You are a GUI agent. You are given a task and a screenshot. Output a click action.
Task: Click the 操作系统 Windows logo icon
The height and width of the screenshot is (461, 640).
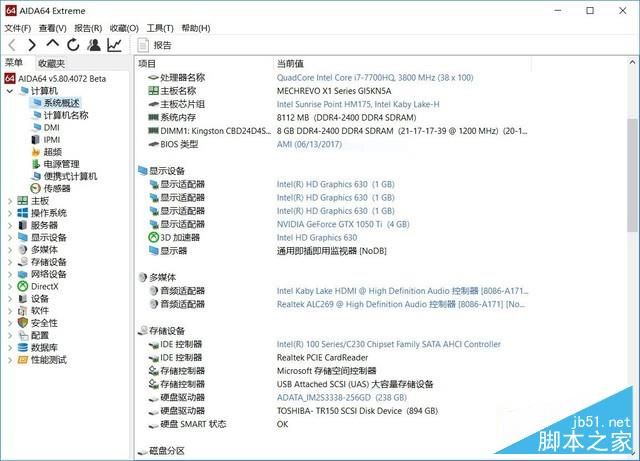point(23,213)
